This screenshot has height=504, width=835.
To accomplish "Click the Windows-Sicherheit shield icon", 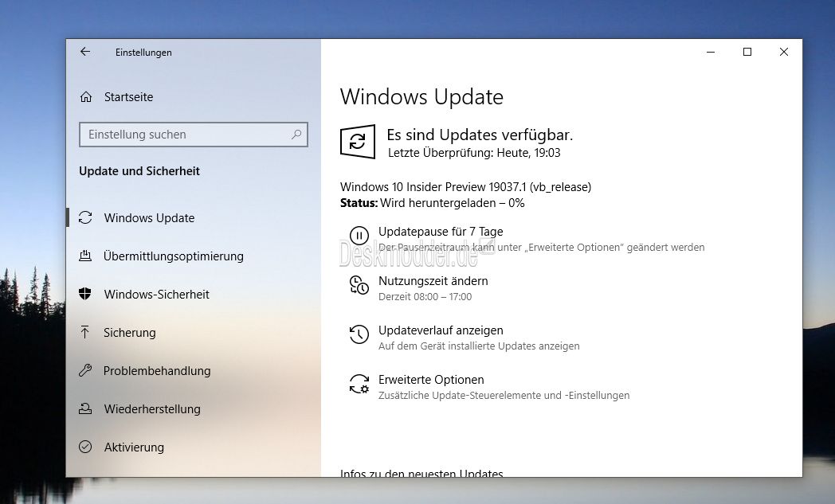I will click(x=85, y=294).
